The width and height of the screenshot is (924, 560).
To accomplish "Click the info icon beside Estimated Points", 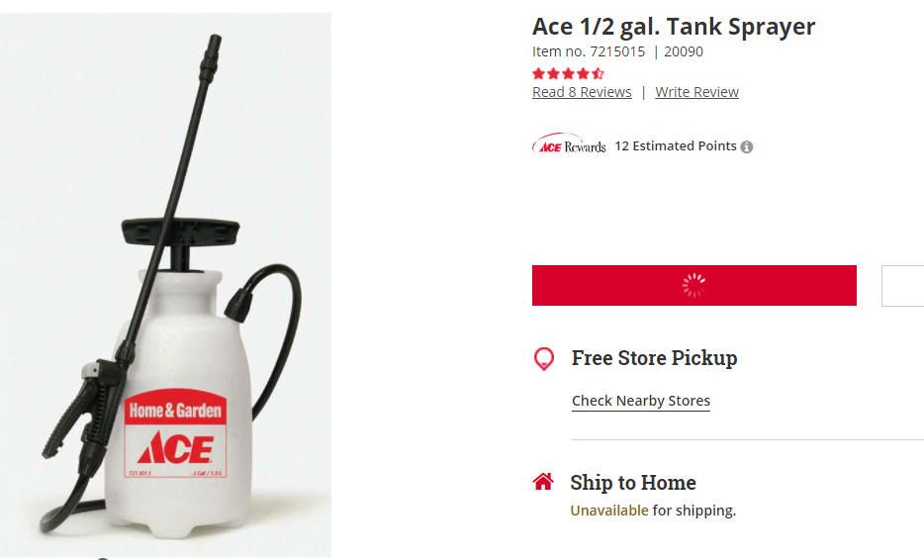I will 747,147.
